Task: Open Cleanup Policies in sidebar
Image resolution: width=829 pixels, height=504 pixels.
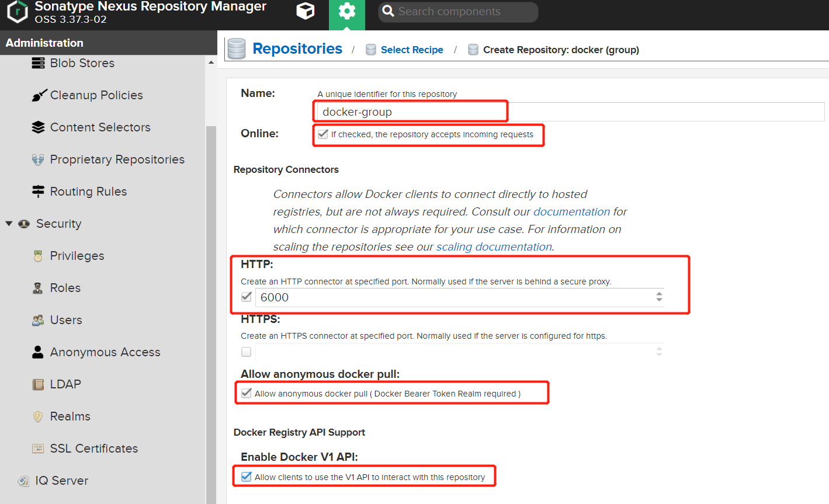Action: (x=96, y=95)
